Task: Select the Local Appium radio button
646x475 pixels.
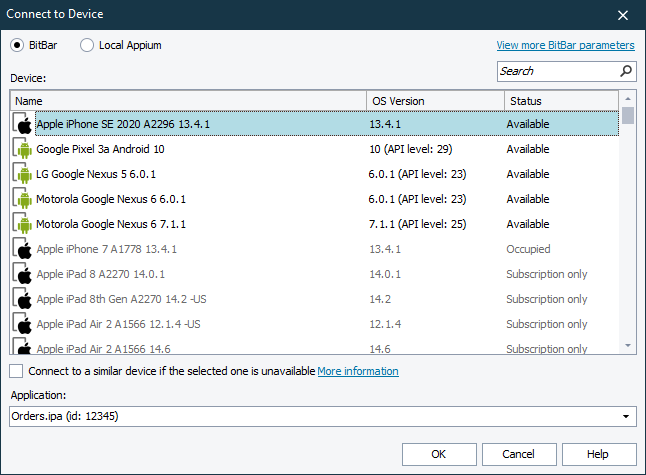Action: 87,45
